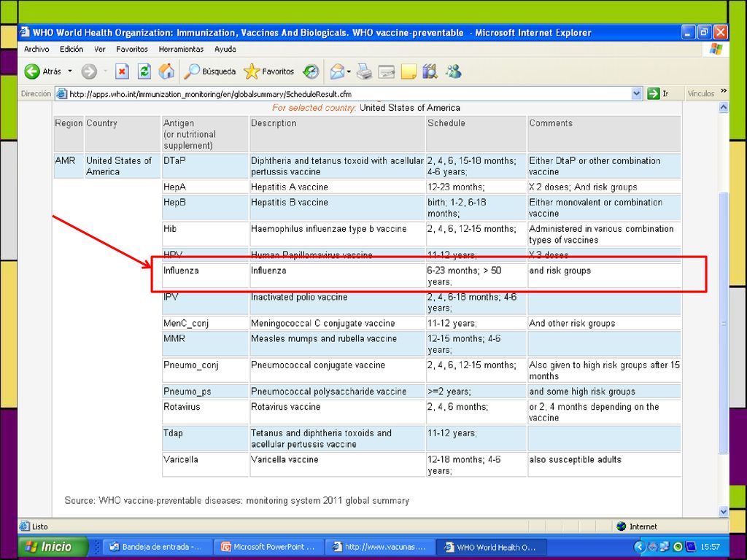Image resolution: width=747 pixels, height=560 pixels.
Task: Click the Edit page toolbar icon
Action: click(387, 71)
